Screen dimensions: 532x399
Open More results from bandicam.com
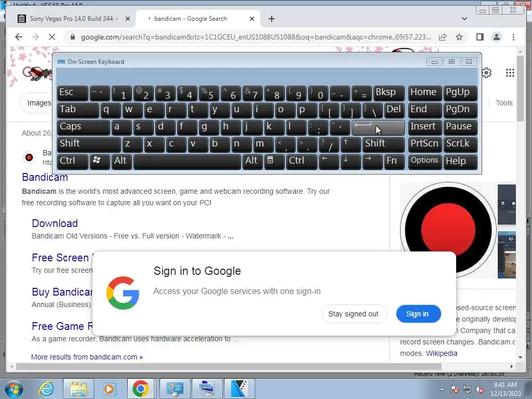pyautogui.click(x=87, y=357)
